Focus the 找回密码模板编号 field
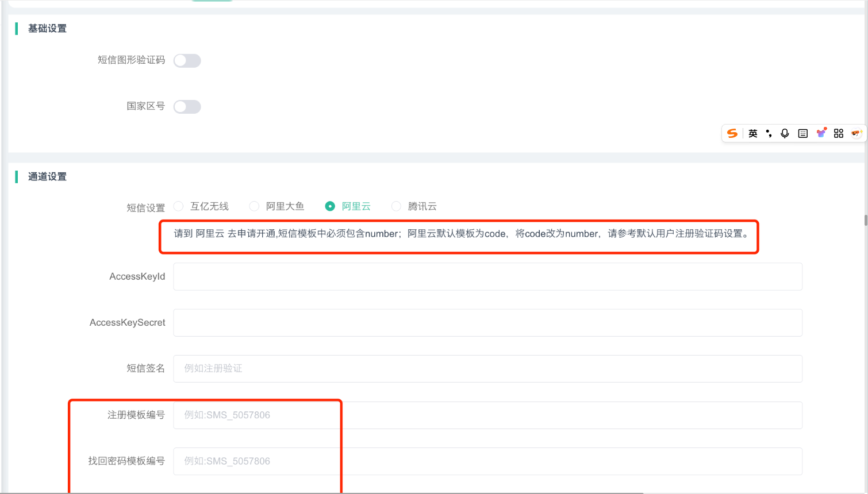The image size is (868, 494). point(487,461)
